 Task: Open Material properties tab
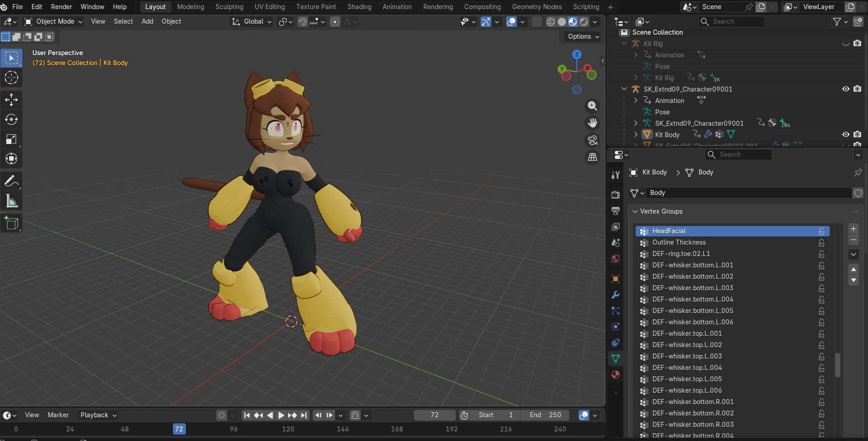616,374
